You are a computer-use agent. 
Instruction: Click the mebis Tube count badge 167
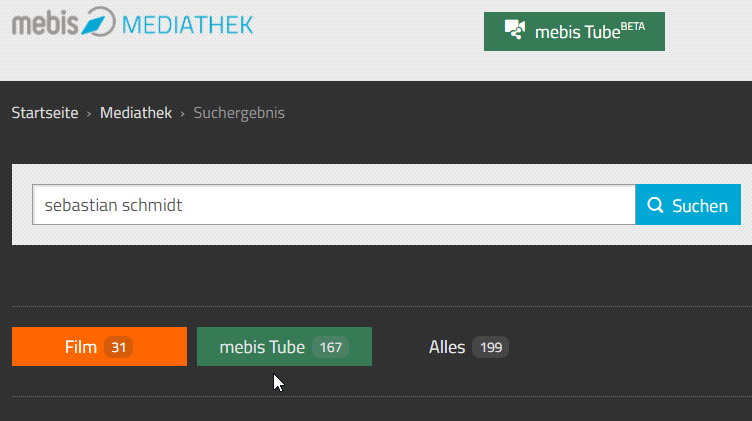(x=330, y=347)
